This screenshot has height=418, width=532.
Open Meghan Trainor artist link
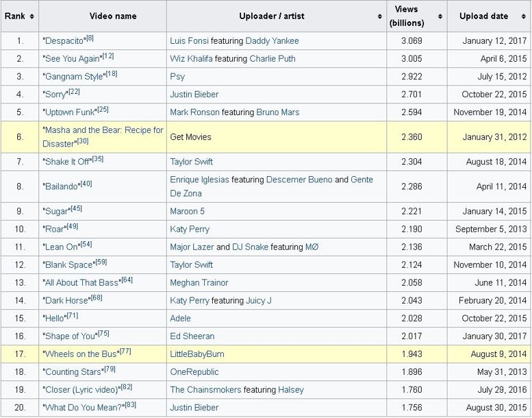(x=199, y=283)
